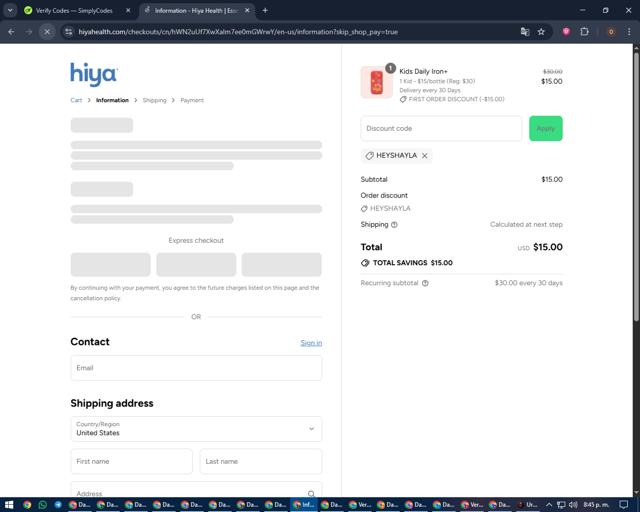Click the volume speaker tray icon

tap(573, 505)
